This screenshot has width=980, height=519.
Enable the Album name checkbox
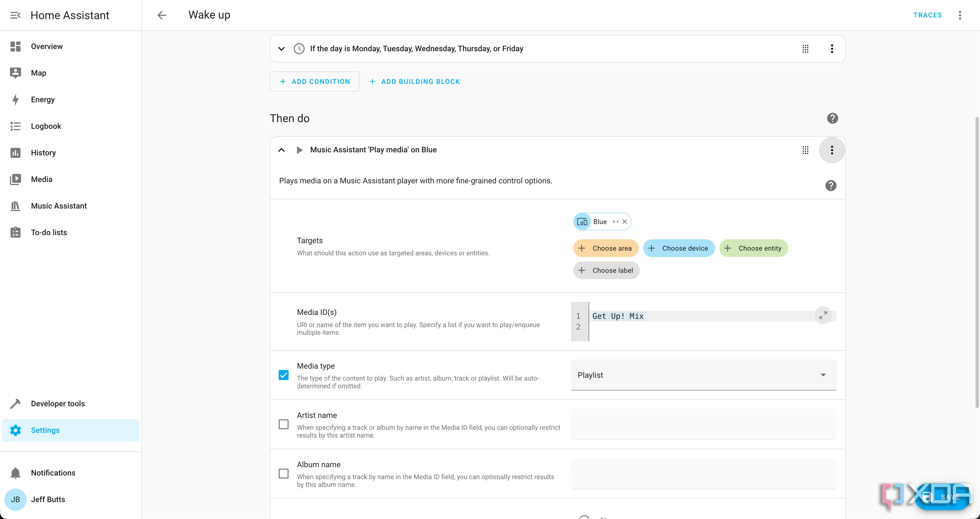click(x=283, y=474)
